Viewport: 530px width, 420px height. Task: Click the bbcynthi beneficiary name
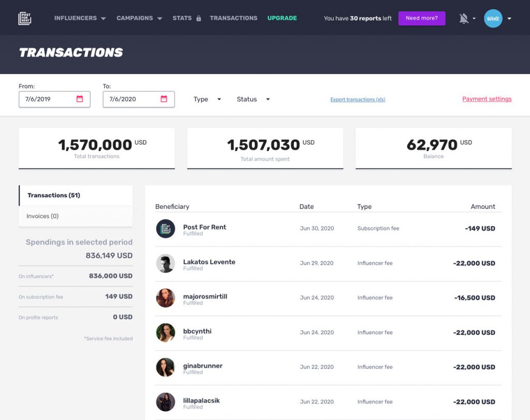pyautogui.click(x=197, y=331)
